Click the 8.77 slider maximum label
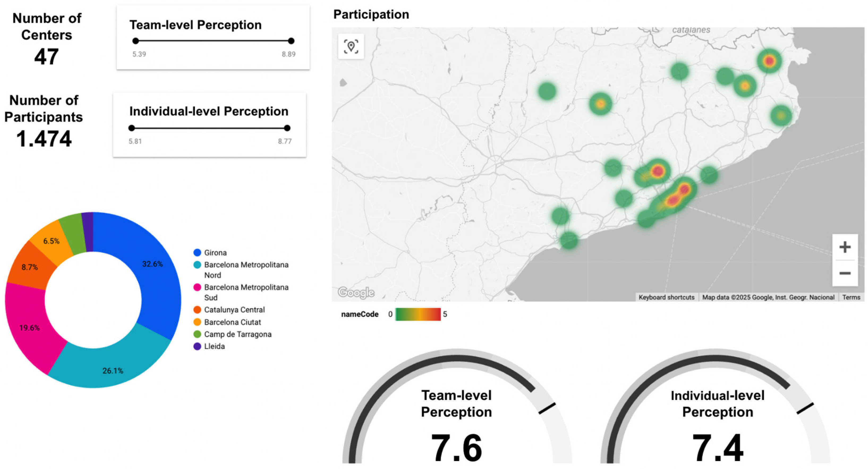The width and height of the screenshot is (868, 469). coord(285,141)
